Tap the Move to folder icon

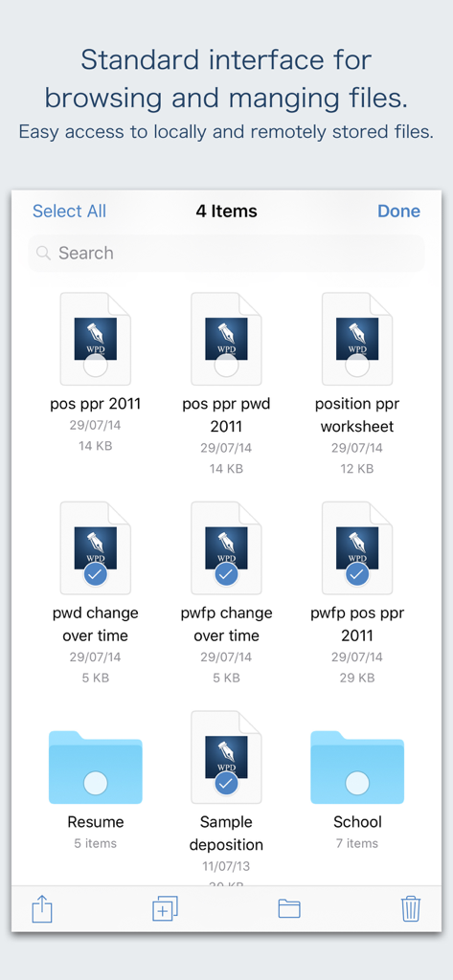pyautogui.click(x=289, y=909)
